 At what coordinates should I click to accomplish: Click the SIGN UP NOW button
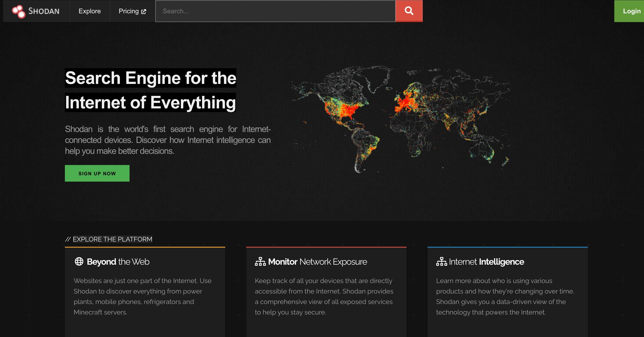(97, 173)
